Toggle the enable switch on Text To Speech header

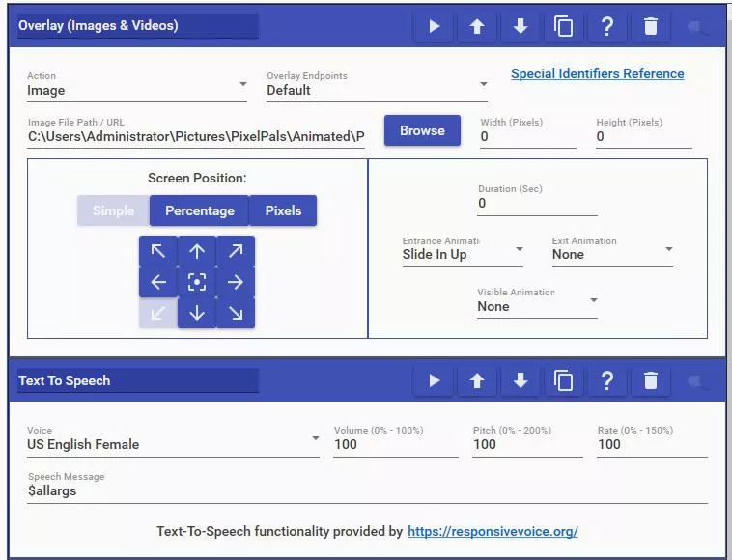[x=698, y=382]
